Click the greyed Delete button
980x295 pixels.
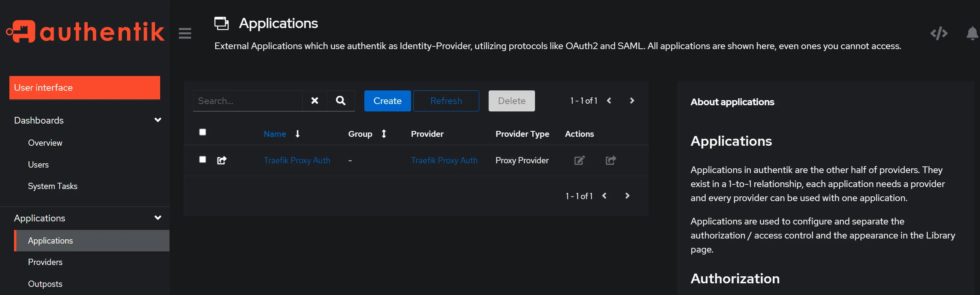pyautogui.click(x=512, y=101)
